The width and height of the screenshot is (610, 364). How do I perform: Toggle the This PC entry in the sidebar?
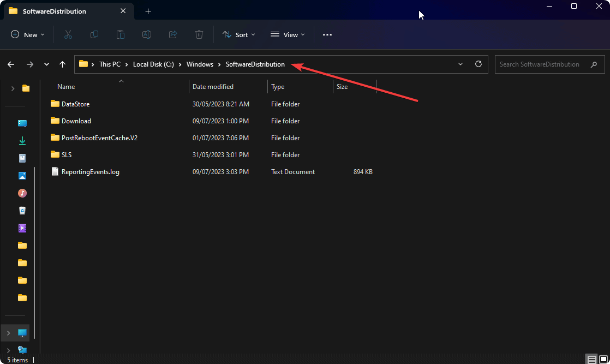[x=8, y=332]
